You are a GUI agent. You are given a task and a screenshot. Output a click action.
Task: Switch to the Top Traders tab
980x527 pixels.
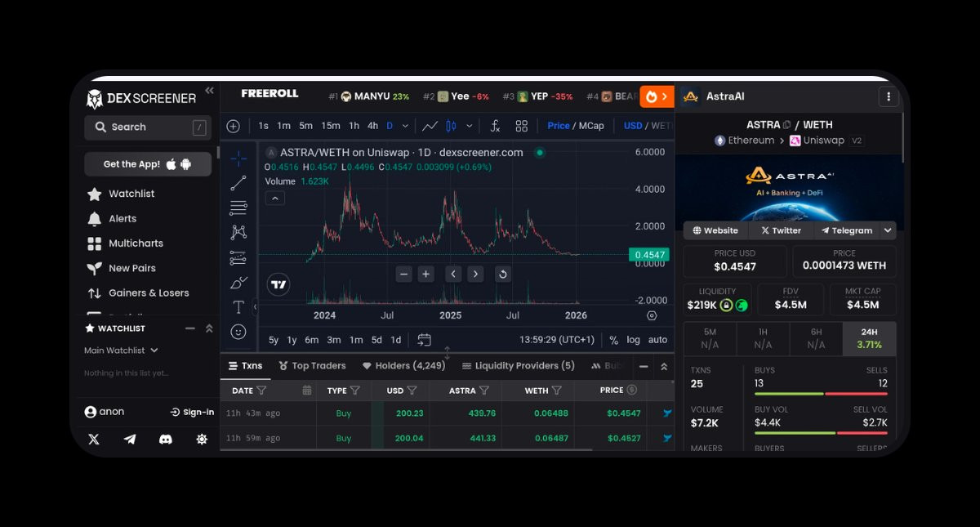pyautogui.click(x=313, y=366)
